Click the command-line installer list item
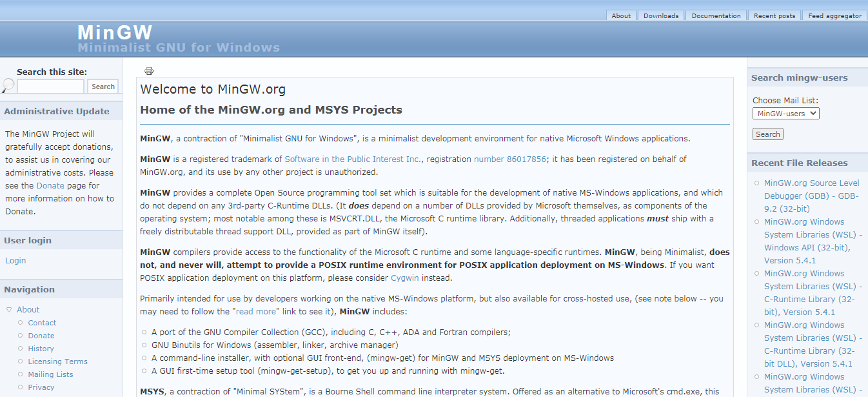 382,358
